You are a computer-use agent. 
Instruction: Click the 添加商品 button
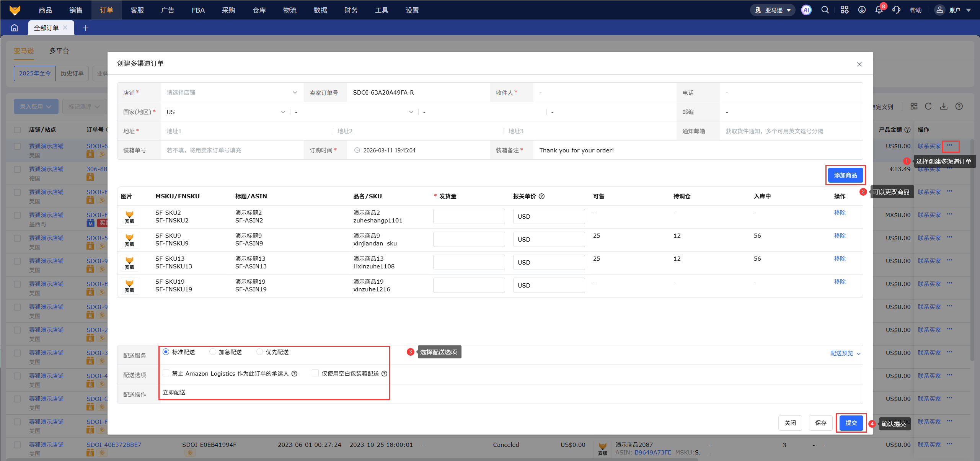[x=845, y=175]
